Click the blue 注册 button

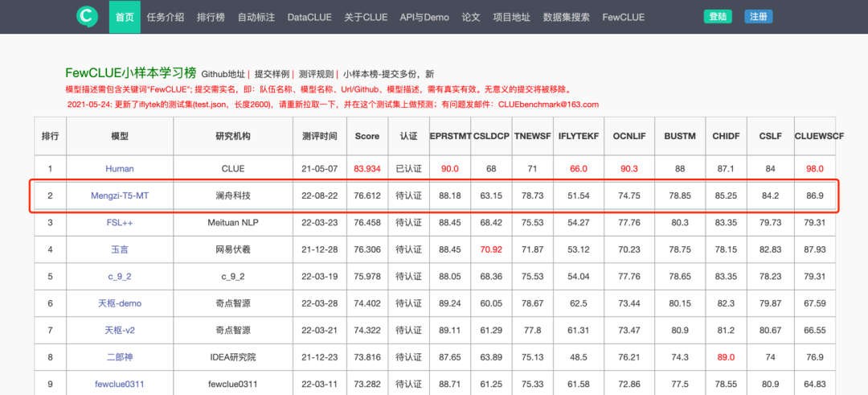759,17
